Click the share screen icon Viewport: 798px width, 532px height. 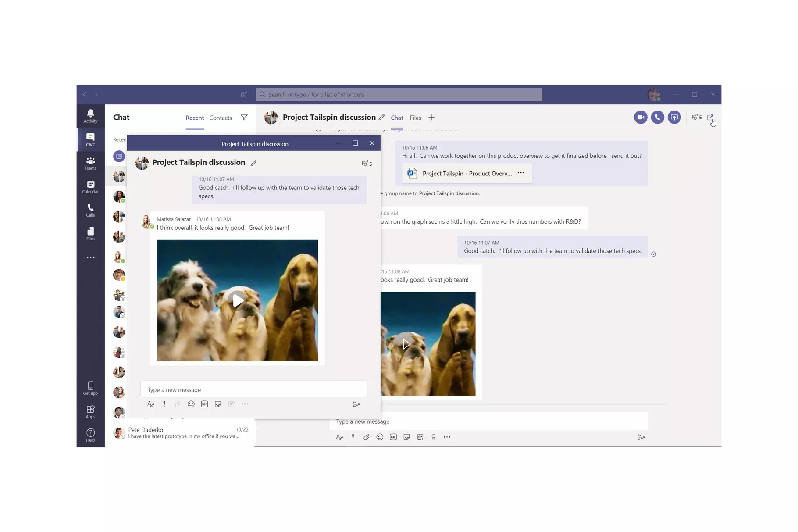(x=674, y=118)
